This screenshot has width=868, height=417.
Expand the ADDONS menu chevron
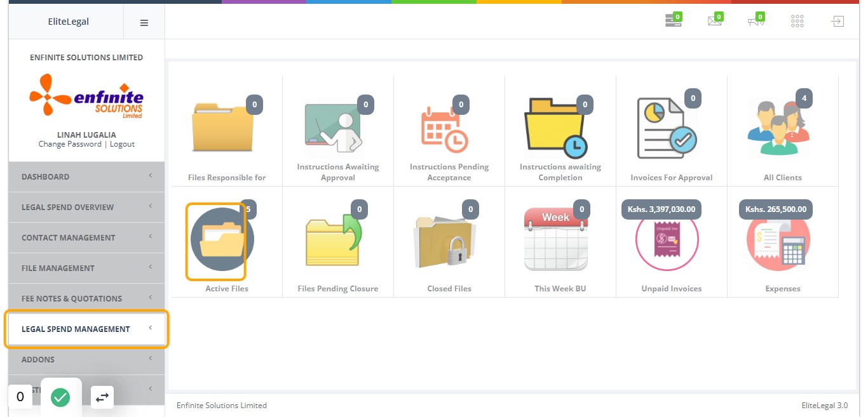coord(151,359)
